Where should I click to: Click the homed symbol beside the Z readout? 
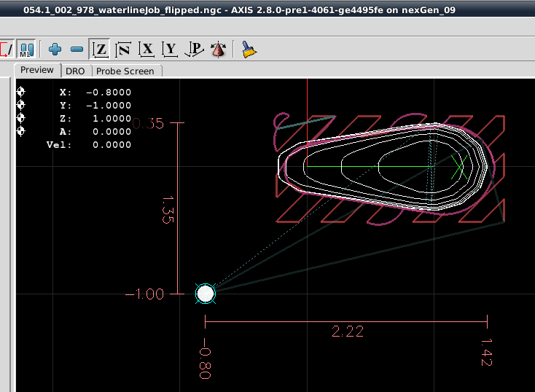(x=21, y=118)
